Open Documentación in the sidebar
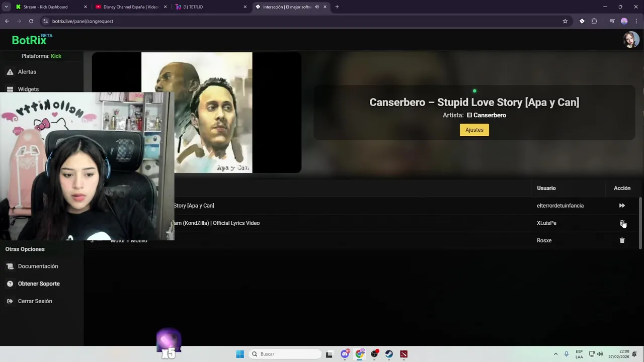This screenshot has height=362, width=644. click(x=38, y=266)
